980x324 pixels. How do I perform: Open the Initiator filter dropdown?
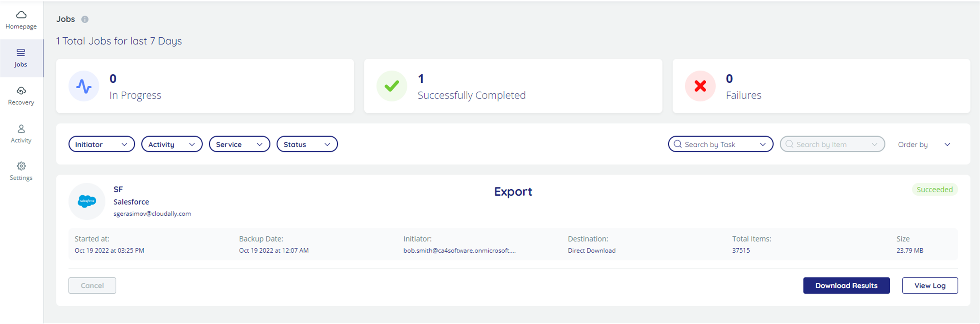point(101,144)
